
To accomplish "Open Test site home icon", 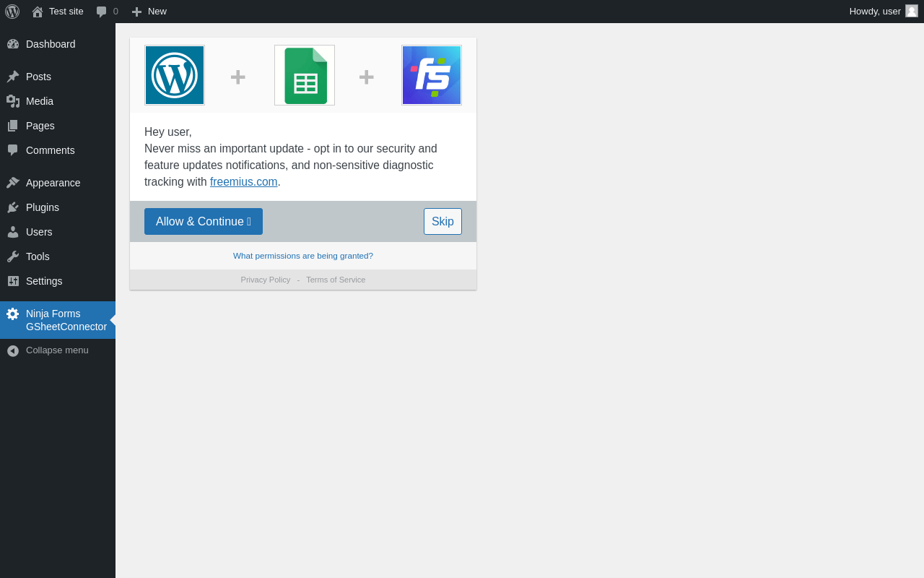I will 38,12.
